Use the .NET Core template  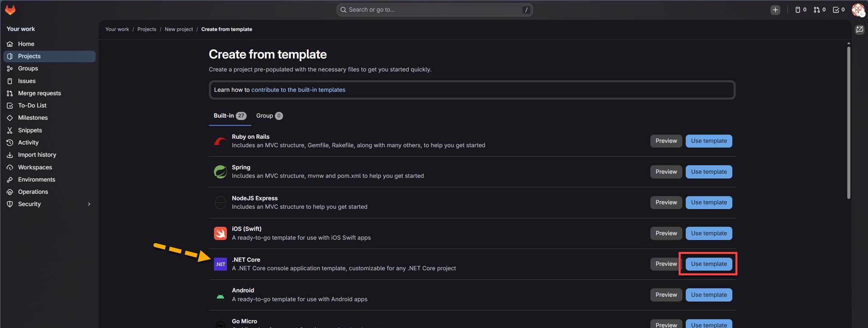(x=709, y=264)
